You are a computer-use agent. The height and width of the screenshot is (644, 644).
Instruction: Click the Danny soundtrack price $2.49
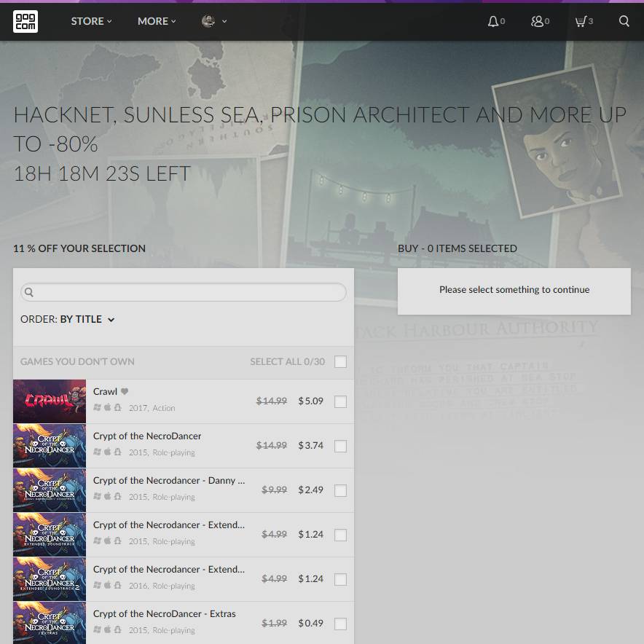click(x=310, y=490)
